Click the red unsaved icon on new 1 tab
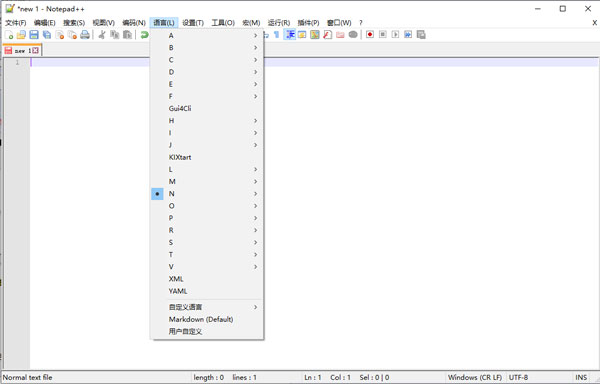The image size is (600, 384). (x=8, y=50)
